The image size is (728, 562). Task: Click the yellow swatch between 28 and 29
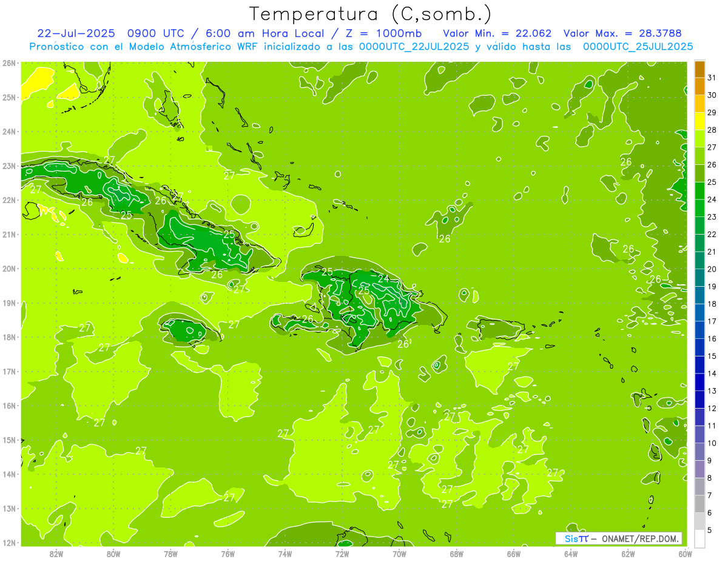[x=699, y=121]
